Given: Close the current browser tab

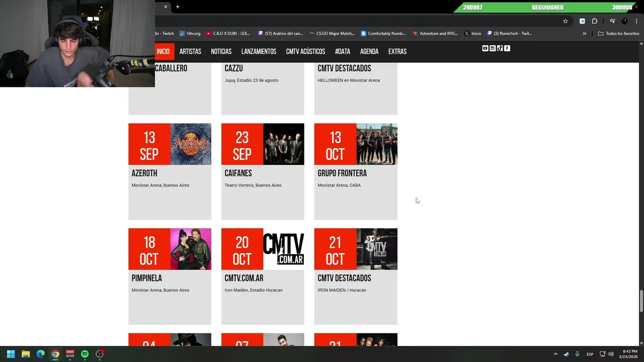Looking at the screenshot, I should [166, 7].
